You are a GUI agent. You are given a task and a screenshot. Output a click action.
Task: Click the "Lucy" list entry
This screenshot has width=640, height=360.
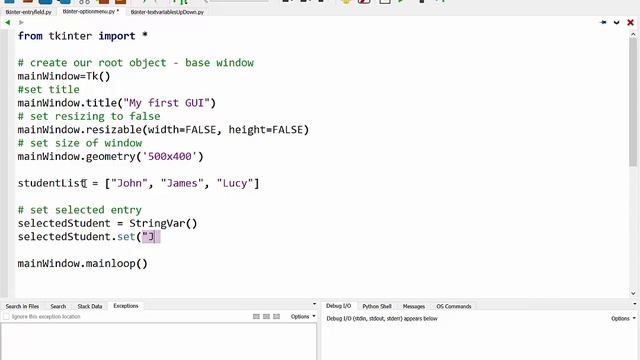click(235, 183)
